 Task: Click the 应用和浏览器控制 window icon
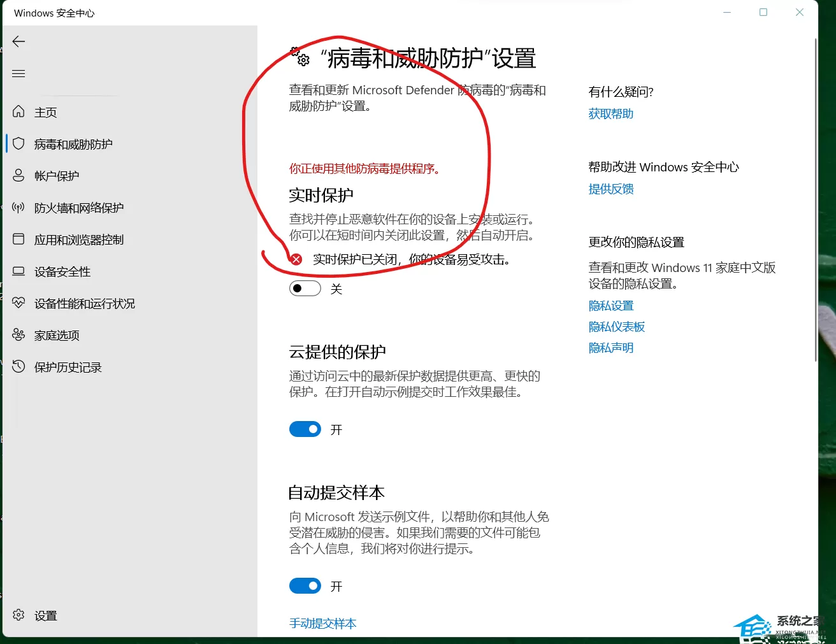(x=18, y=239)
